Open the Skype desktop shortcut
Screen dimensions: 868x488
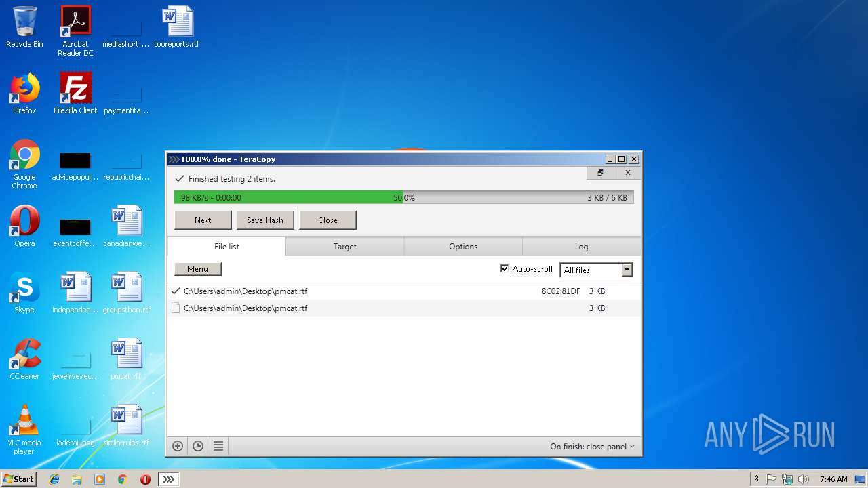coord(24,293)
